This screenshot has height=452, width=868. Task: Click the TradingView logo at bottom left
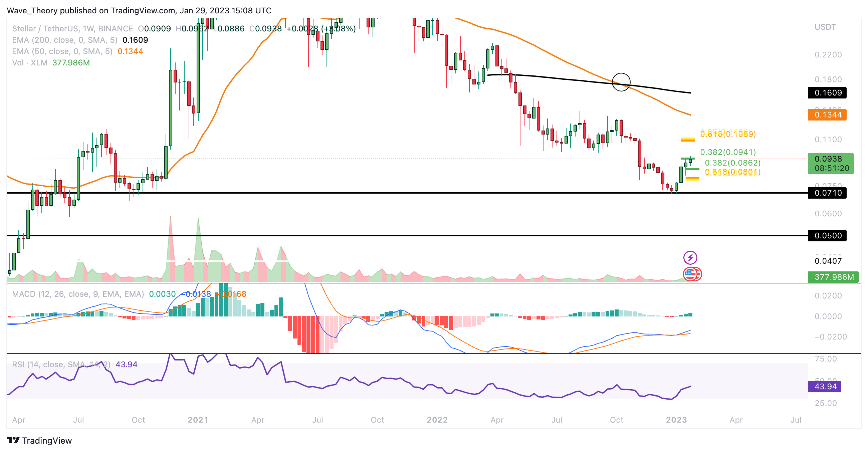coord(39,440)
